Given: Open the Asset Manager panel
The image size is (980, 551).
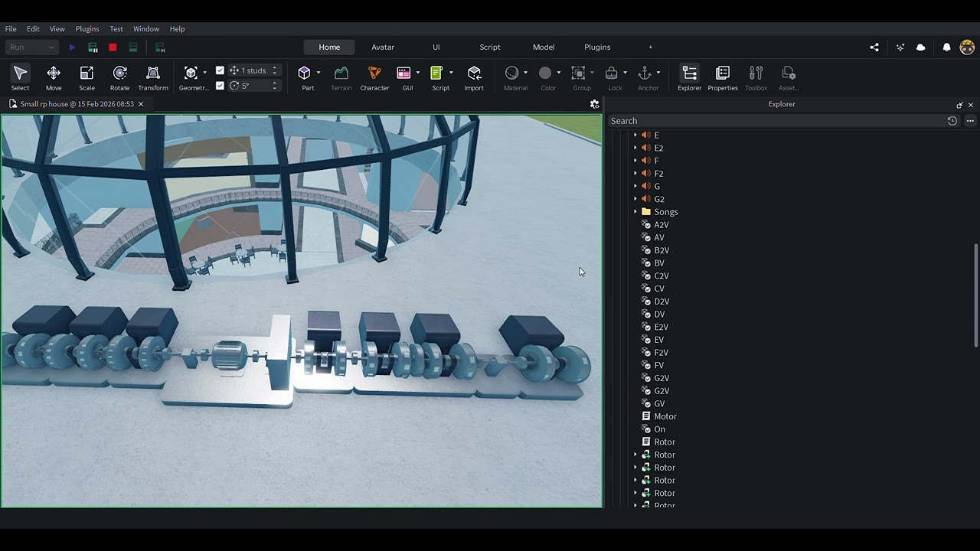Looking at the screenshot, I should pos(789,77).
